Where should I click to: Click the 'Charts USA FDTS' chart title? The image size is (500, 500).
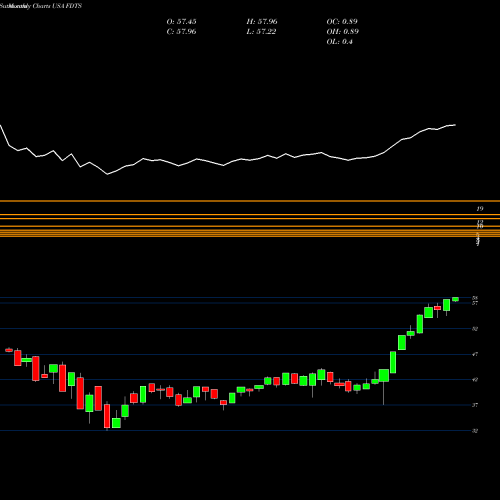57,6
